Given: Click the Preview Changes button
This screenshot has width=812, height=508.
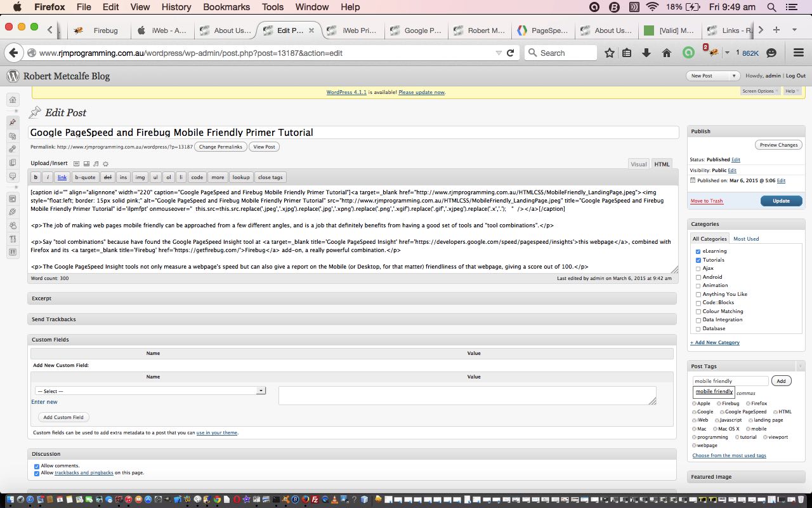Looking at the screenshot, I should 778,145.
